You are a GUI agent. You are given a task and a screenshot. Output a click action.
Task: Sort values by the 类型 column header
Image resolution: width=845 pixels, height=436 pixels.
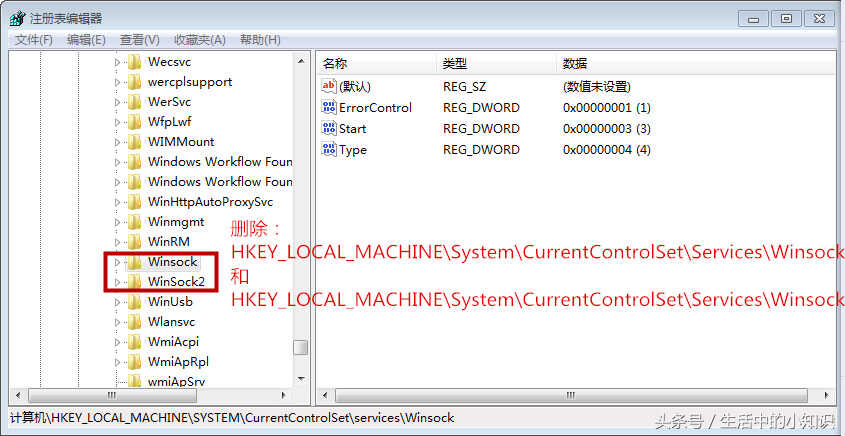point(497,64)
